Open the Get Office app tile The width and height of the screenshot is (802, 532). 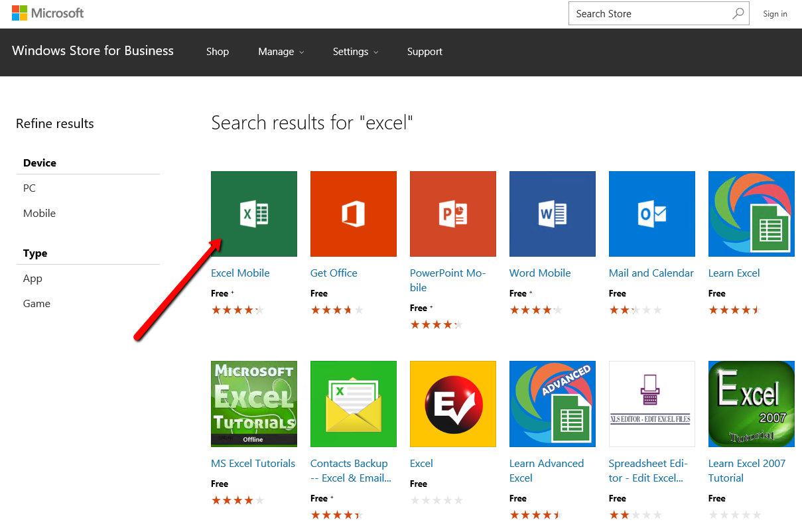(354, 214)
